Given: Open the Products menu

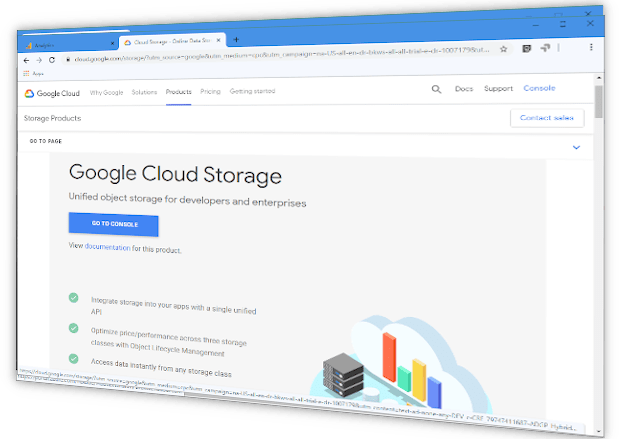Looking at the screenshot, I should [x=178, y=92].
